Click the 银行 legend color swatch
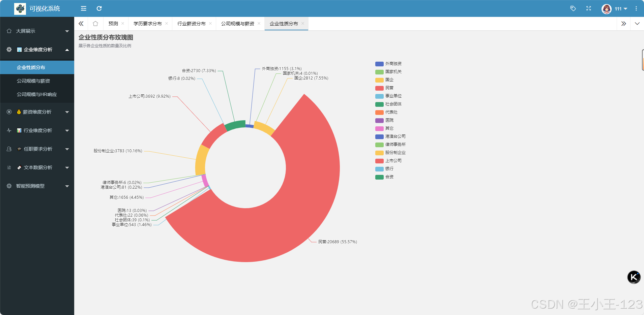Screen dimensions: 644x315 pos(379,169)
